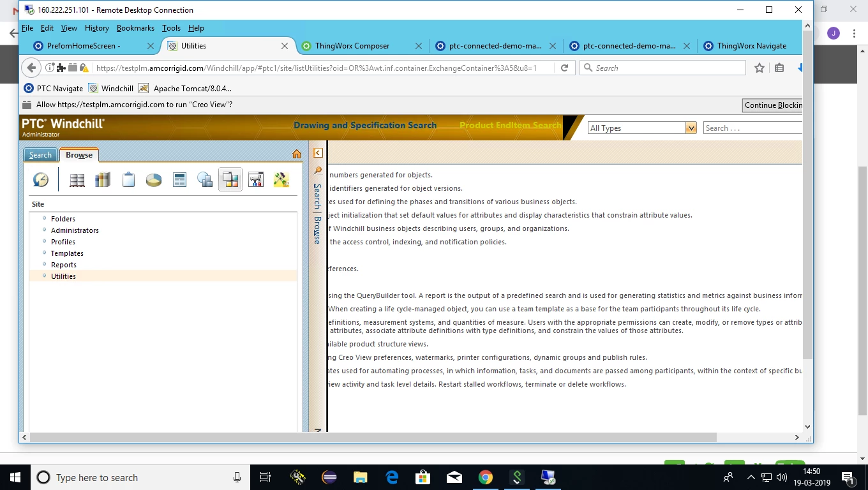Select Reports in the Site tree
The height and width of the screenshot is (490, 868).
point(64,265)
